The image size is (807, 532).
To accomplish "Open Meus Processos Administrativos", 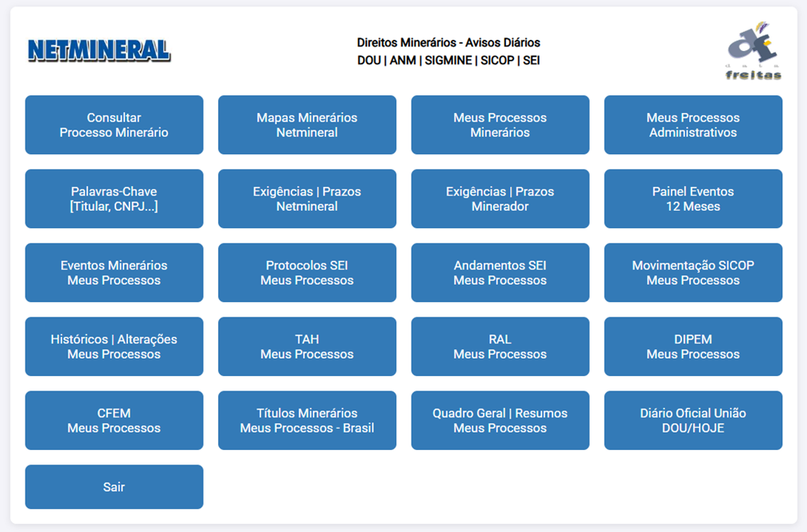I will [x=693, y=125].
